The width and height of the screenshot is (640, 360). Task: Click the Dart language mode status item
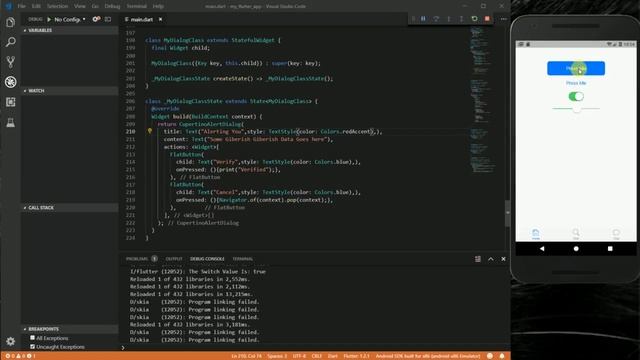[x=333, y=356]
